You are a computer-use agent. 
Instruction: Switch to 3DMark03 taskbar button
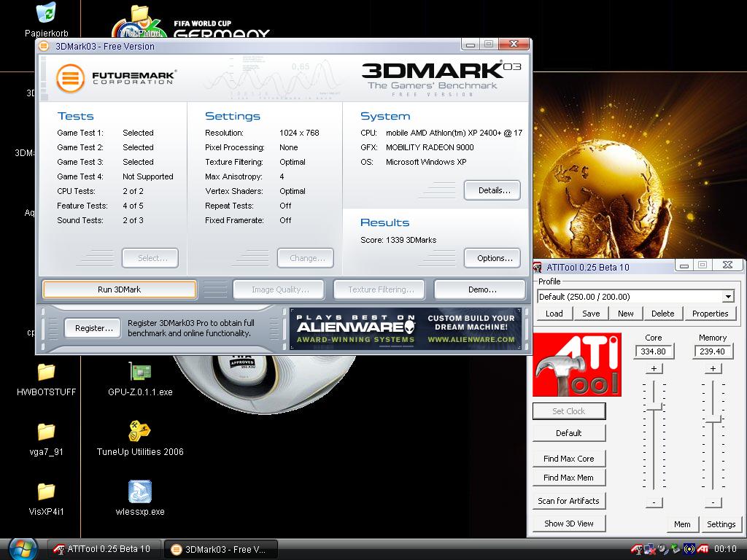[x=220, y=549]
